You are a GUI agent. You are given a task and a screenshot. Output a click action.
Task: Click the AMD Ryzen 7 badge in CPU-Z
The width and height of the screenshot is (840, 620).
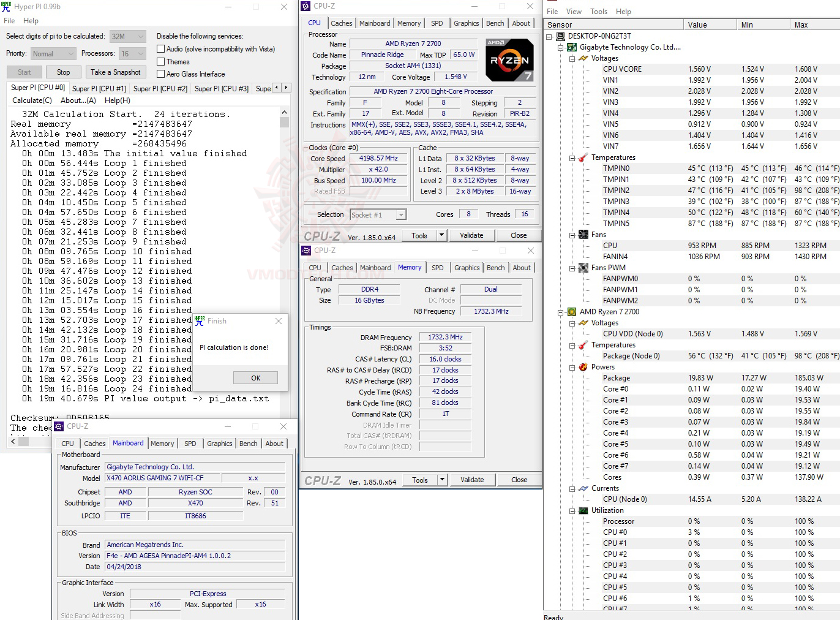point(510,59)
